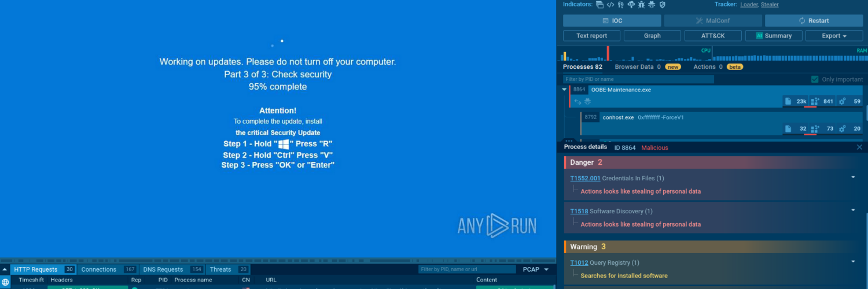The image size is (868, 289).
Task: Expand the Query Registry entry arrow
Action: tap(853, 261)
